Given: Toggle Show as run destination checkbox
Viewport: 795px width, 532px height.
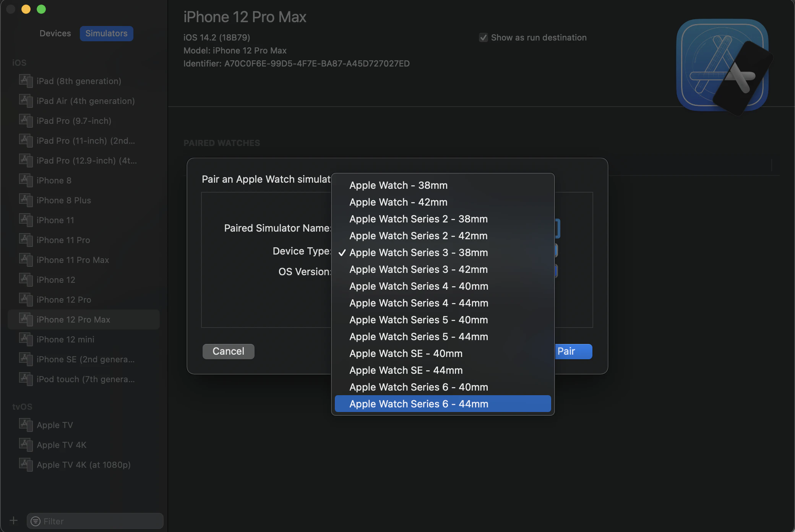Looking at the screenshot, I should point(483,37).
